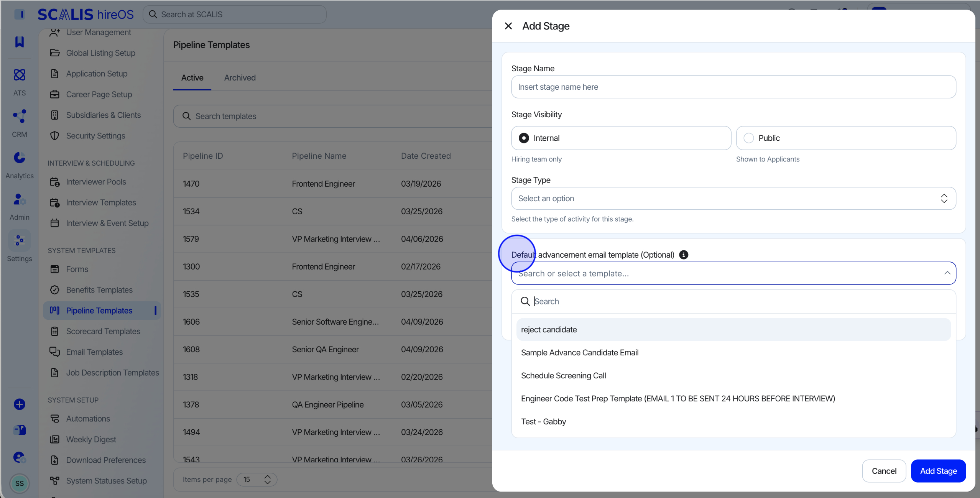Viewport: 980px width, 498px height.
Task: Open Pipeline Templates in sidebar
Action: pos(102,311)
